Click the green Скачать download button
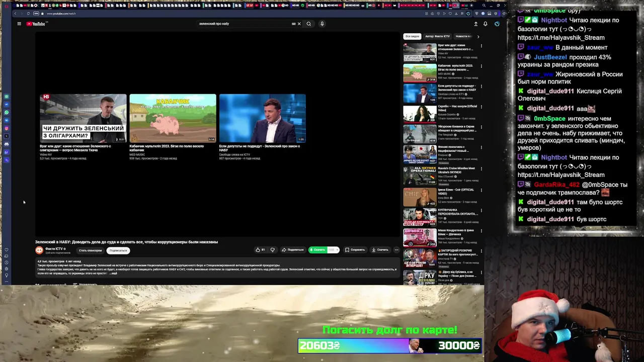This screenshot has height=362, width=644. pos(317,250)
